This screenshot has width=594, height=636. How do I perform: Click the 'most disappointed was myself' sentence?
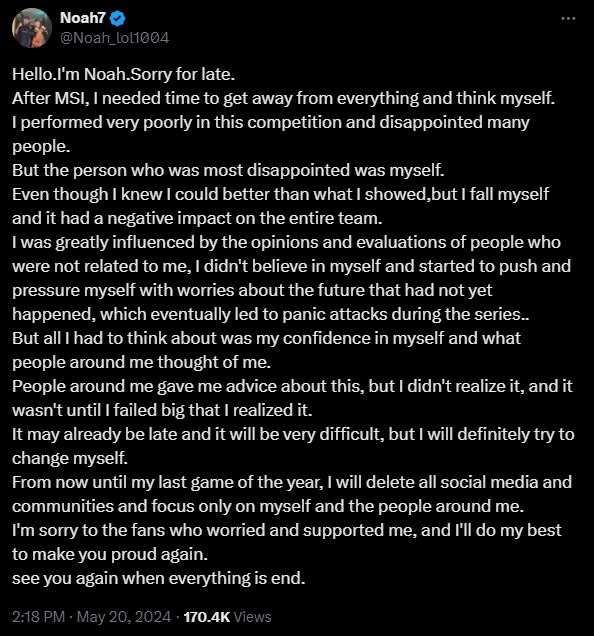[228, 170]
